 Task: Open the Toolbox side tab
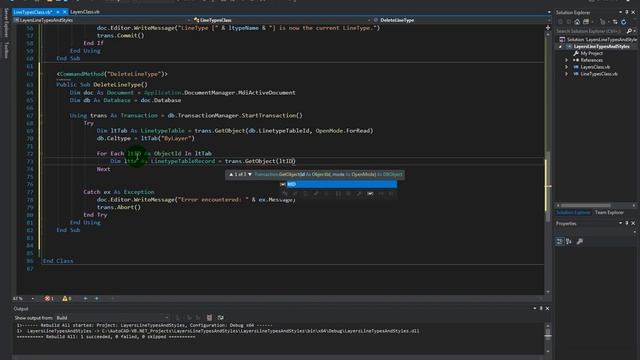(6, 50)
